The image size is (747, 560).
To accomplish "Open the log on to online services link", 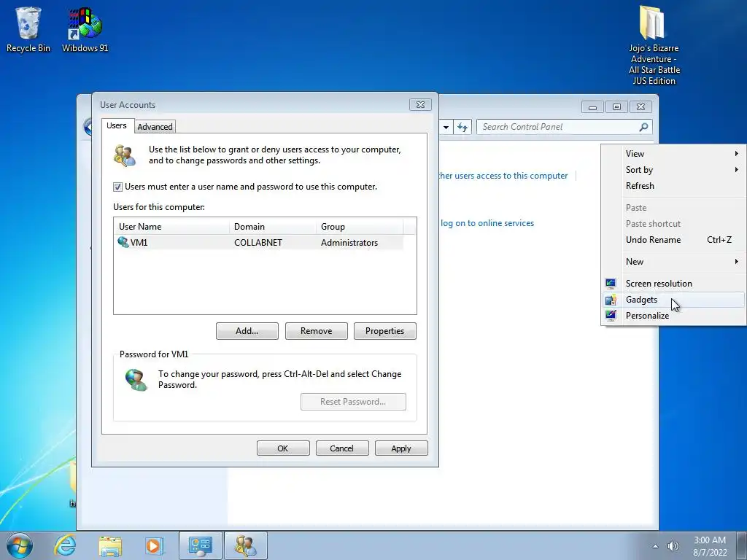I will 487,223.
